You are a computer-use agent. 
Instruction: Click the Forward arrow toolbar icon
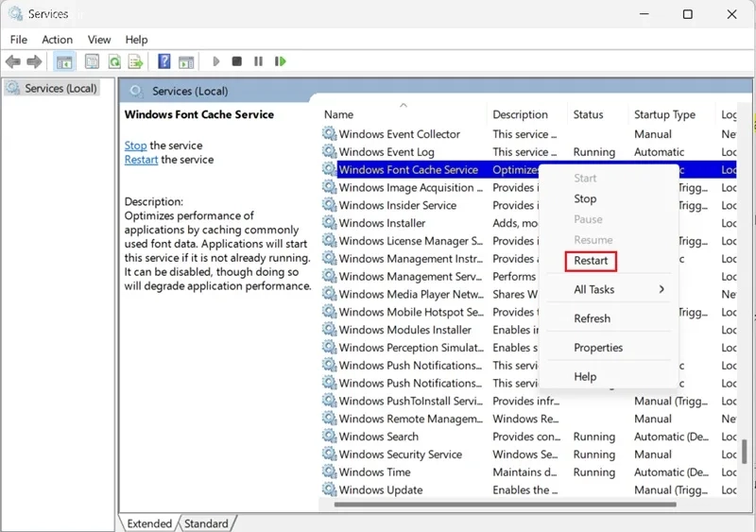34,61
